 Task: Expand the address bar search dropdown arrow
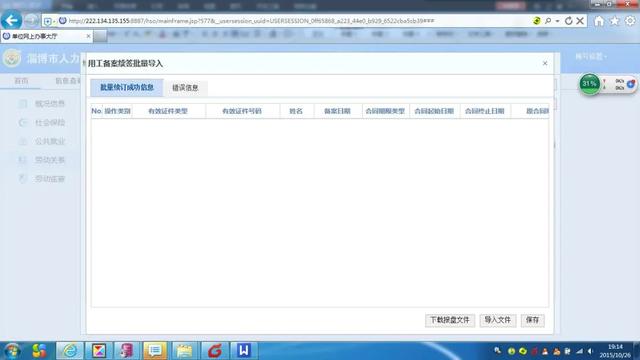click(x=557, y=21)
